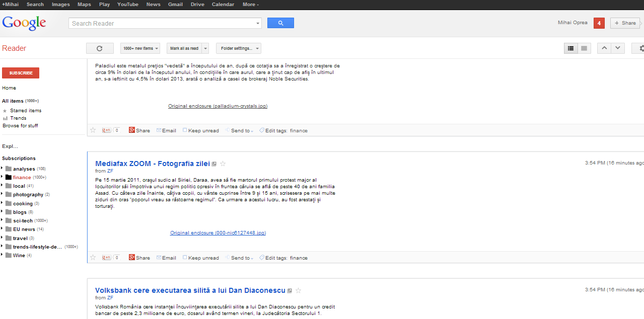Image resolution: width=644 pixels, height=319 pixels.
Task: Click the red Subscribe button
Action: pos(21,73)
